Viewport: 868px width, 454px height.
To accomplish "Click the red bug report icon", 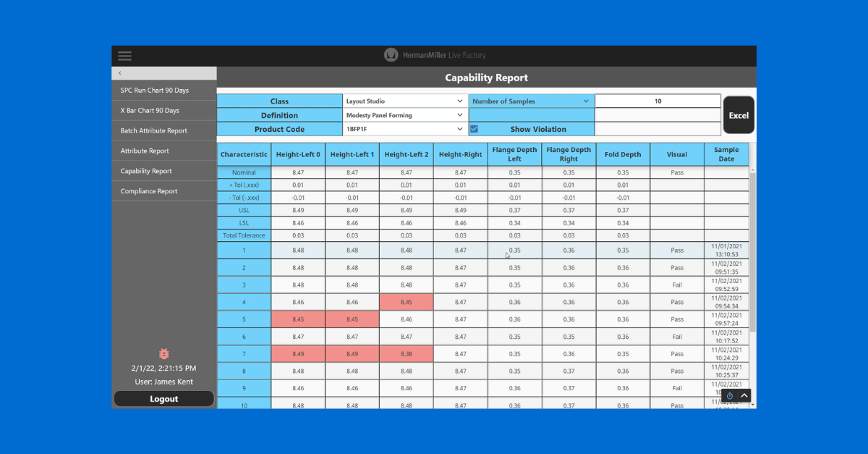I will pos(163,354).
